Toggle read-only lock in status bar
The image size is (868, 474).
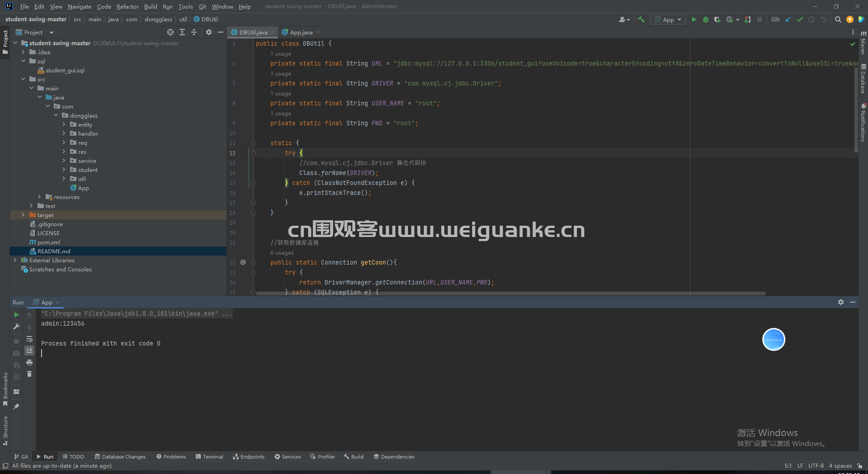pos(859,466)
